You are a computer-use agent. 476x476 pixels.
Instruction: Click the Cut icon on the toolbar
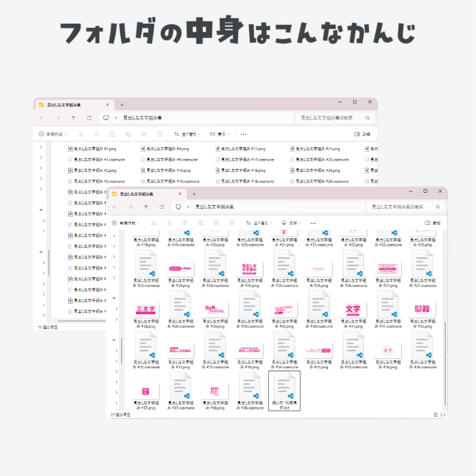pos(154,223)
